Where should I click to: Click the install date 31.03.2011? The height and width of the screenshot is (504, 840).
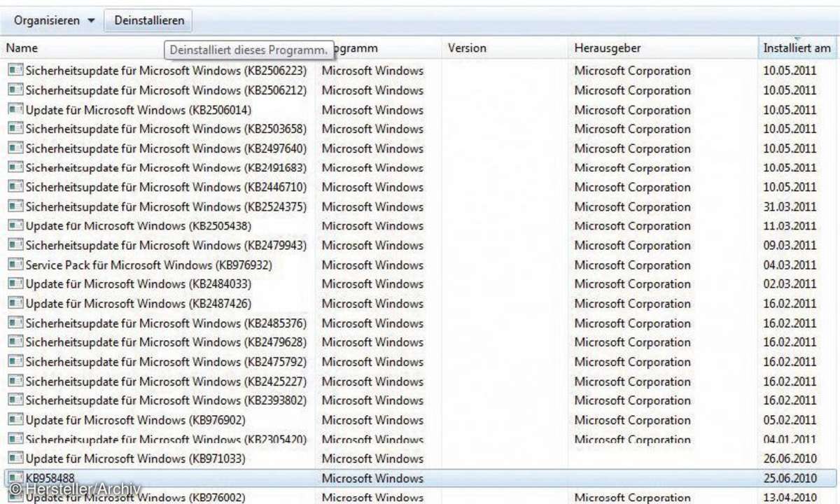point(790,206)
